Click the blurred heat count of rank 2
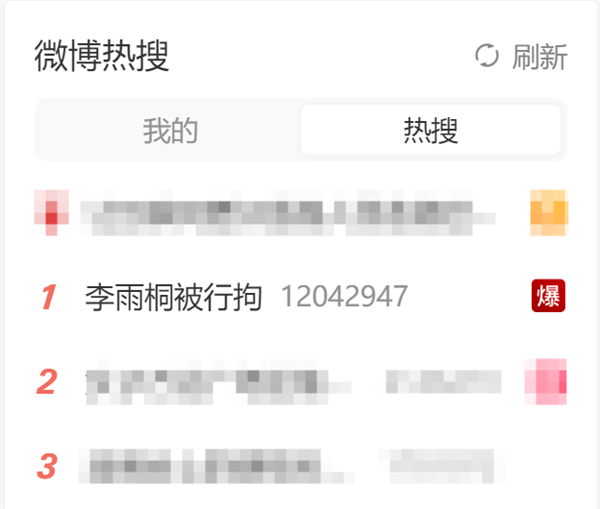600x509 pixels. (443, 382)
